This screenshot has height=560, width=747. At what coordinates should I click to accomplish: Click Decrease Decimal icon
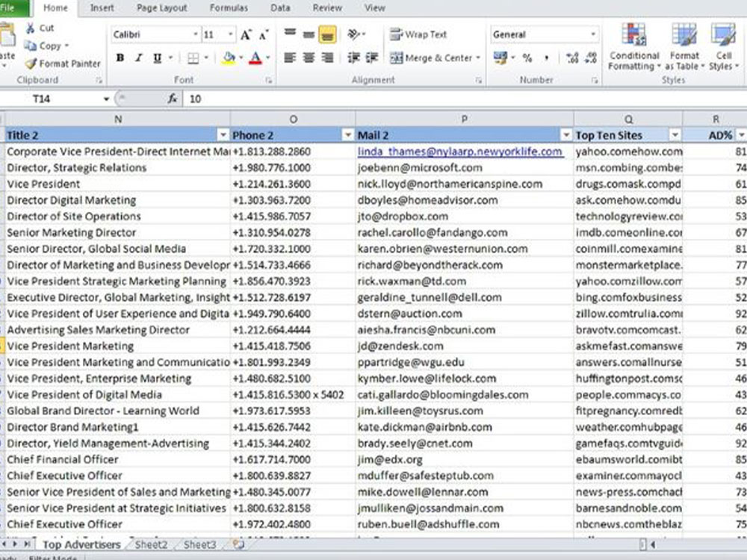click(591, 58)
